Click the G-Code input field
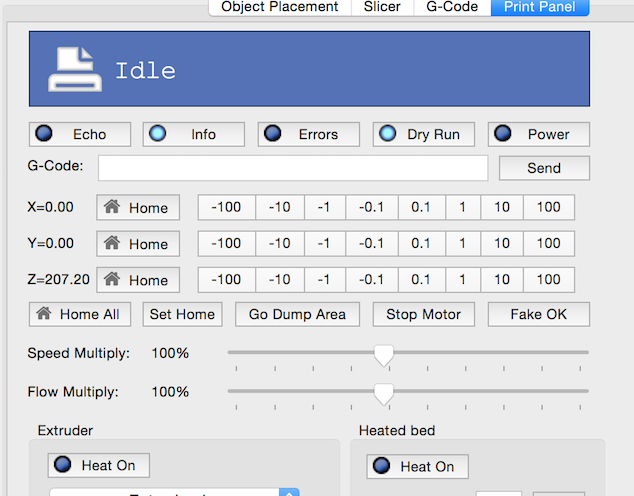 tap(293, 168)
